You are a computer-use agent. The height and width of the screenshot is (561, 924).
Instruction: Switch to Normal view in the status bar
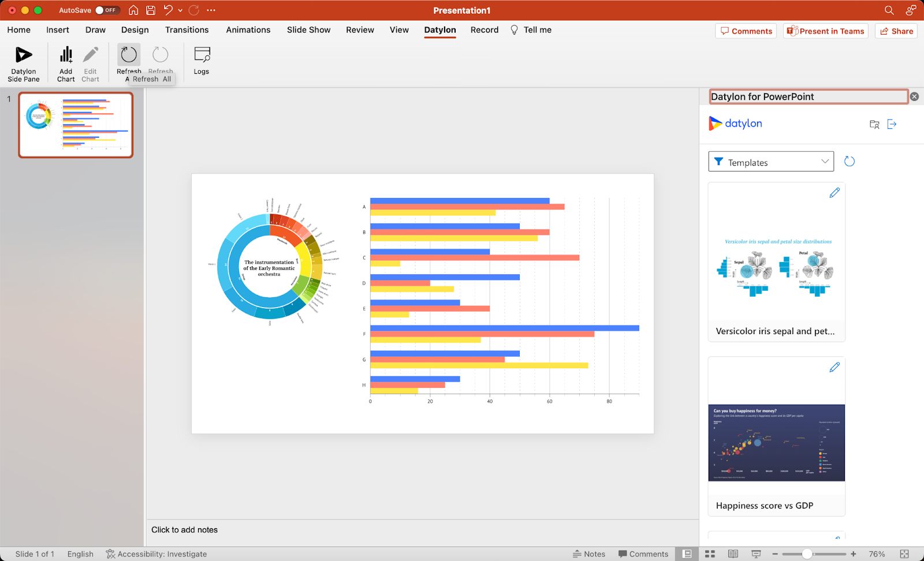[x=687, y=554]
